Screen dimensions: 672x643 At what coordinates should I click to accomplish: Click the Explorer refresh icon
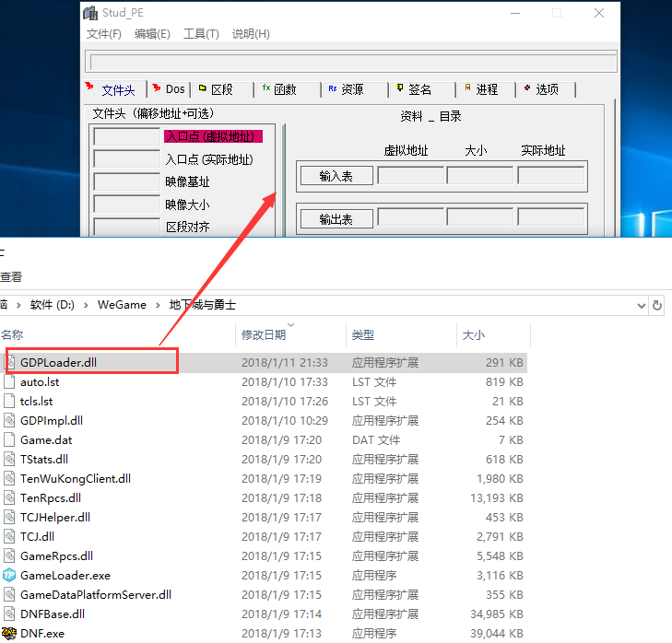[657, 306]
